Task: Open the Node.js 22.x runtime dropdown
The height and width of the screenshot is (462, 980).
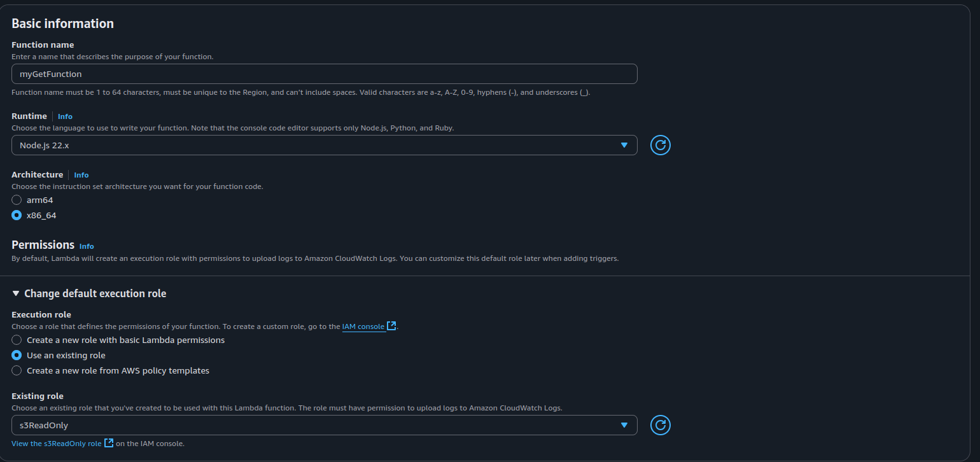Action: [x=318, y=145]
